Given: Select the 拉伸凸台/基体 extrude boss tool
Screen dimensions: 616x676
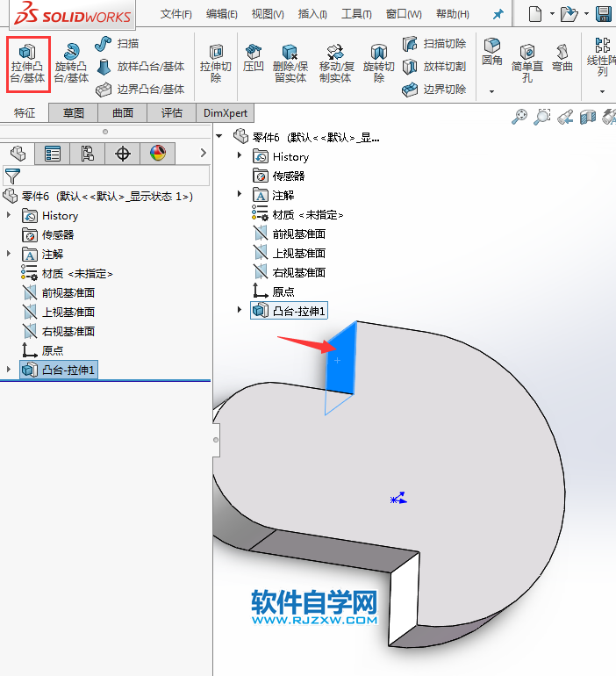Looking at the screenshot, I should 28,64.
